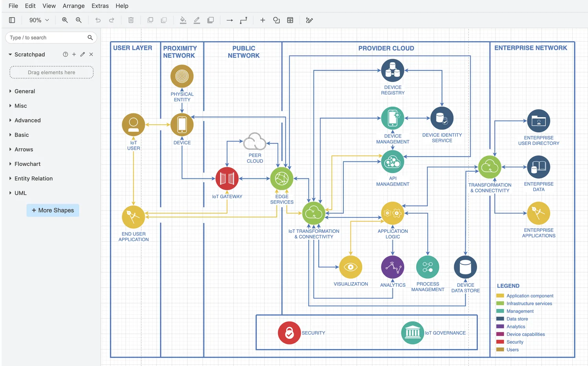Click the redo arrow icon

click(x=112, y=20)
